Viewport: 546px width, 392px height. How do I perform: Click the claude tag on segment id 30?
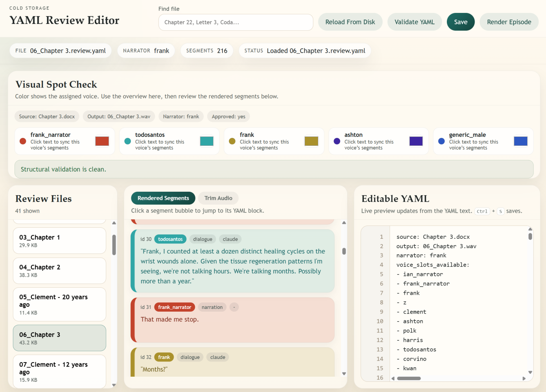pos(230,239)
